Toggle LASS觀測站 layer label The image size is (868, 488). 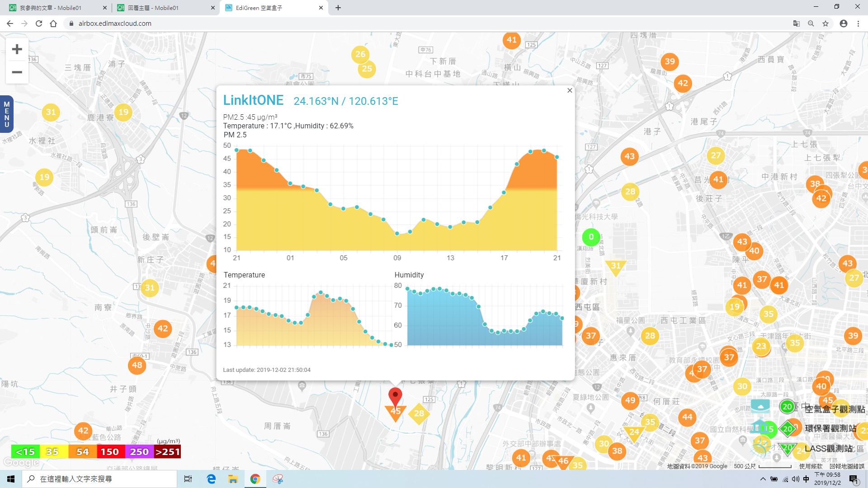(x=828, y=448)
